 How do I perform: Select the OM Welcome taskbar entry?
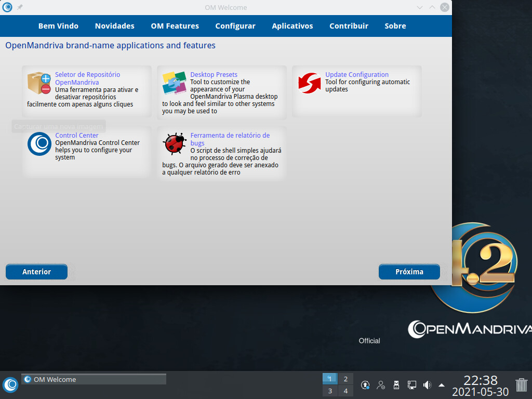(x=94, y=379)
